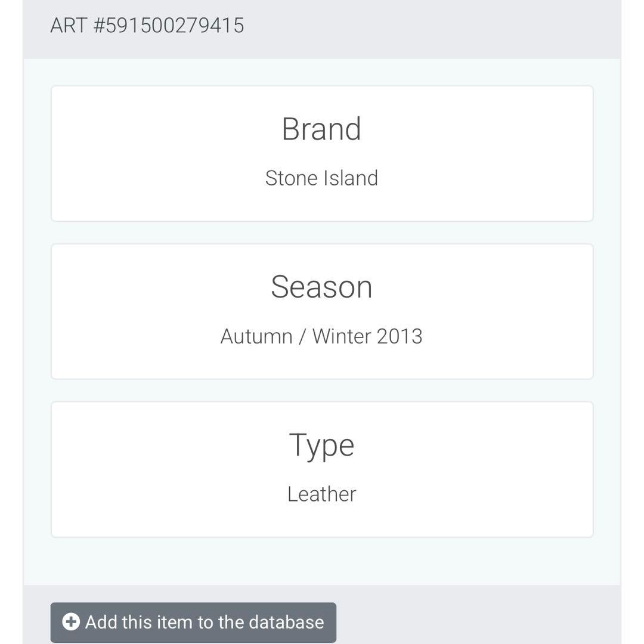Click the word "Add" on the bottom button

pos(101,623)
